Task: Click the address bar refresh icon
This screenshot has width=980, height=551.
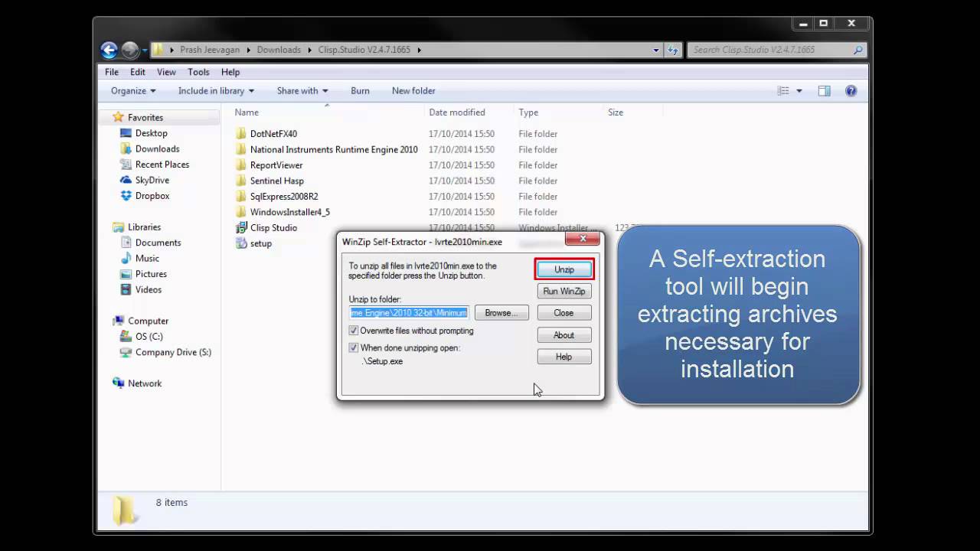Action: tap(673, 50)
